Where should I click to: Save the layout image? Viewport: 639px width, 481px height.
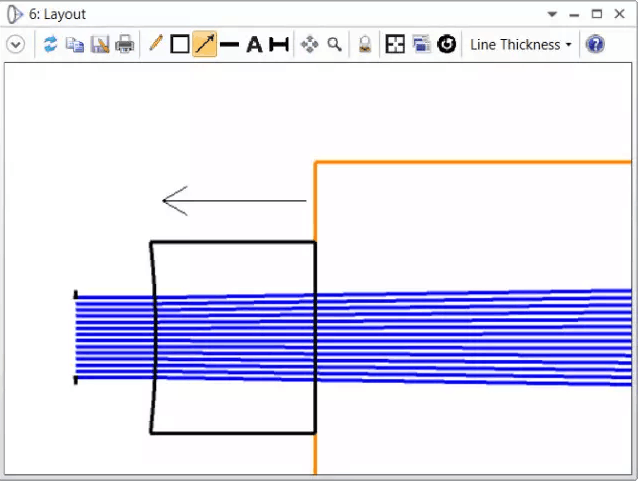pyautogui.click(x=99, y=45)
